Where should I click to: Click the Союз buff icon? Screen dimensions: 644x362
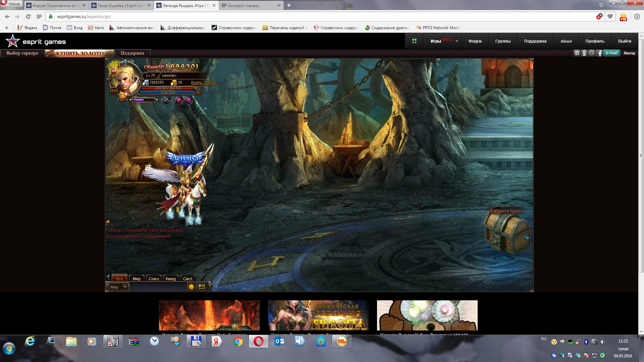coord(189,100)
